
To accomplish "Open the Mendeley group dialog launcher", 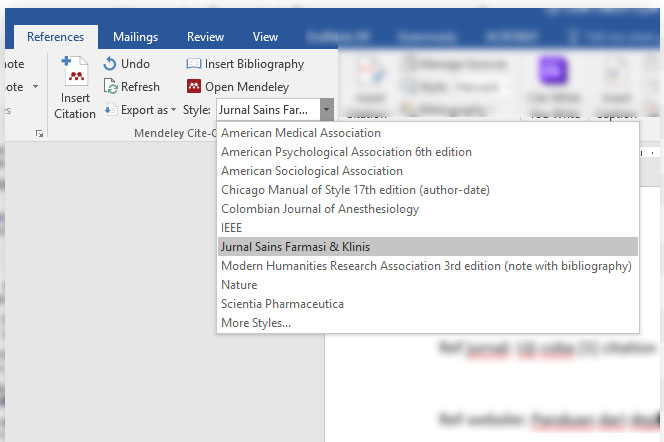I will tap(39, 132).
